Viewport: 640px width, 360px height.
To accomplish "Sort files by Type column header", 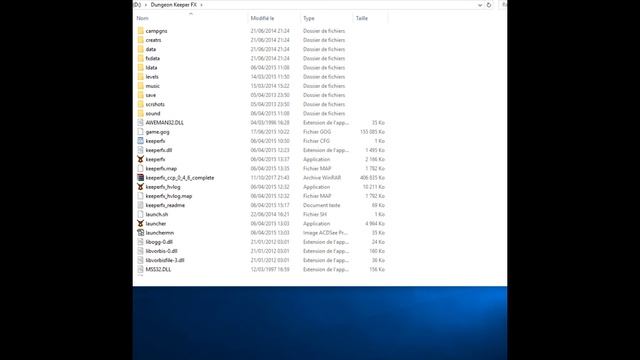I will 309,18.
